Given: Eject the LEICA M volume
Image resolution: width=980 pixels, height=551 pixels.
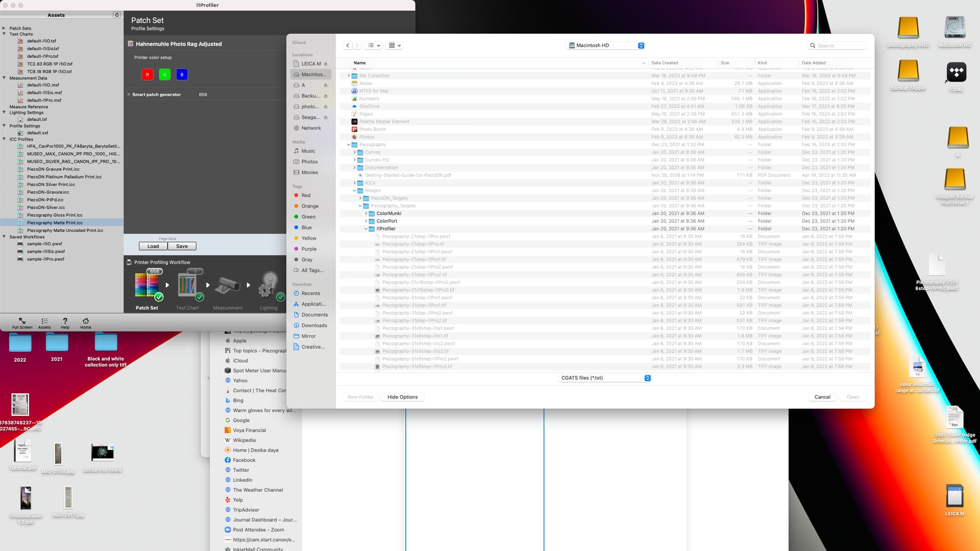Looking at the screenshot, I should click(326, 64).
